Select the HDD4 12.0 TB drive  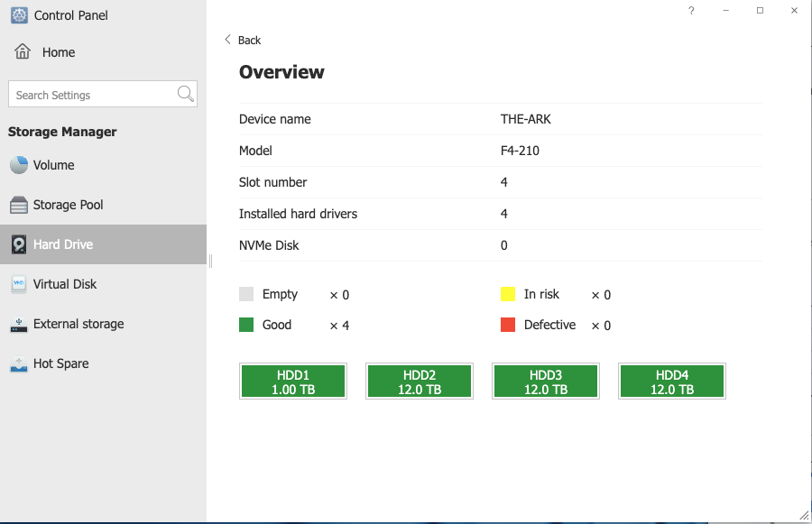pyautogui.click(x=672, y=382)
